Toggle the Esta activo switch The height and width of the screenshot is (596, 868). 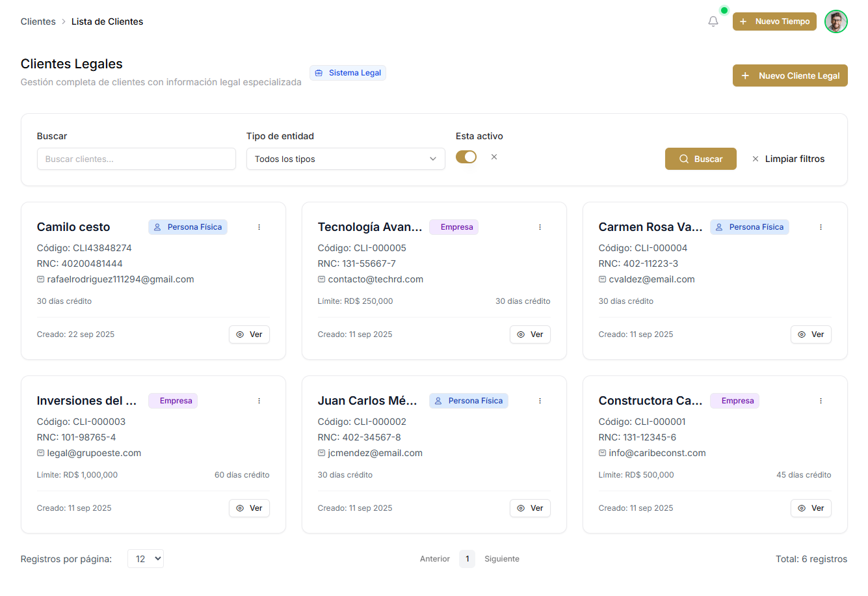[466, 157]
